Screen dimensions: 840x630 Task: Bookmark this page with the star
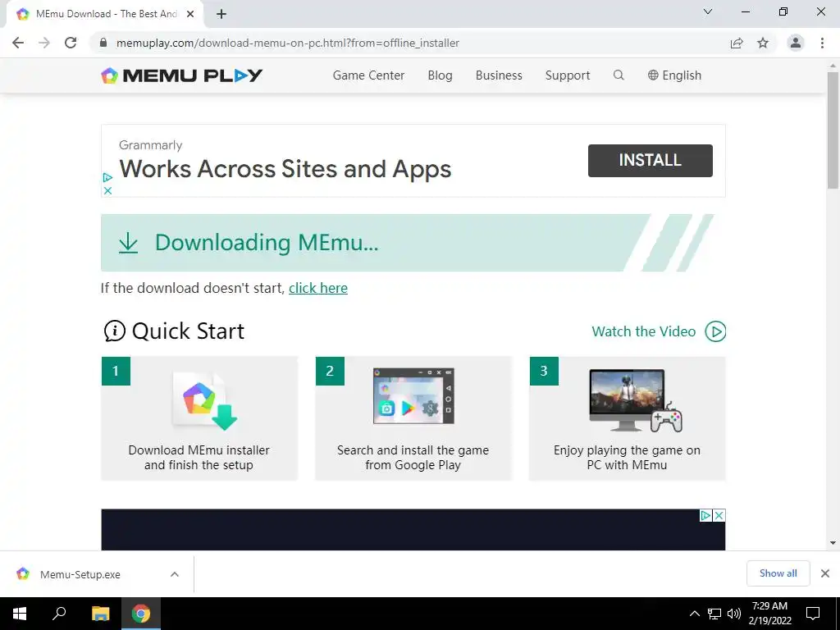point(763,43)
